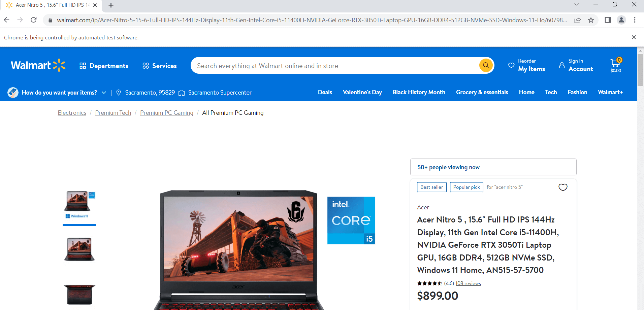Click '50+ people viewing now' banner
The width and height of the screenshot is (644, 310).
click(493, 167)
